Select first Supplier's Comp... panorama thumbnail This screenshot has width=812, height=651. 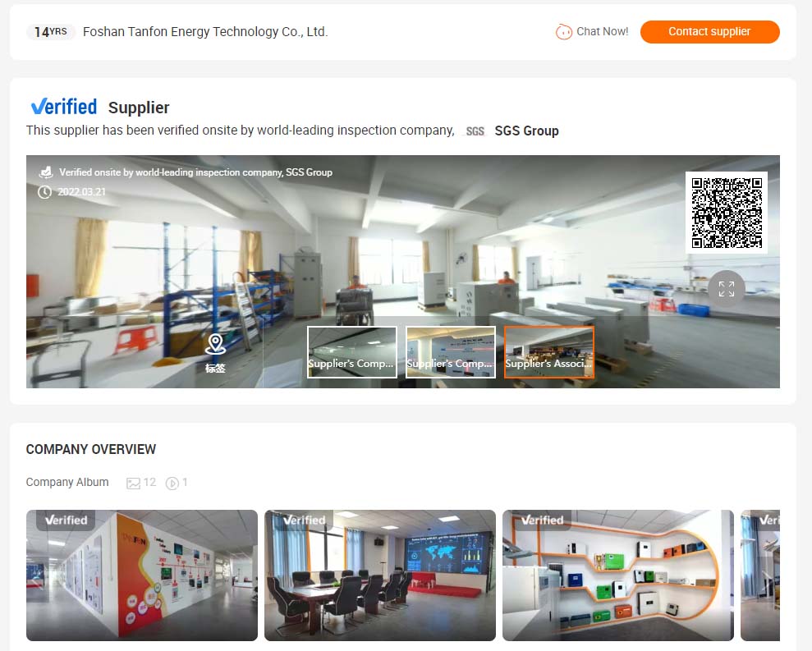tap(352, 352)
